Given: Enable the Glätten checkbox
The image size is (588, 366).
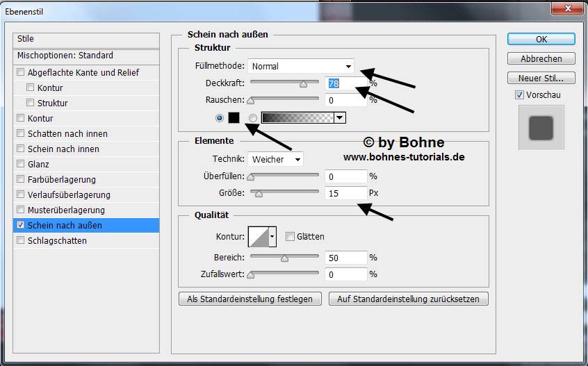Looking at the screenshot, I should pyautogui.click(x=291, y=237).
